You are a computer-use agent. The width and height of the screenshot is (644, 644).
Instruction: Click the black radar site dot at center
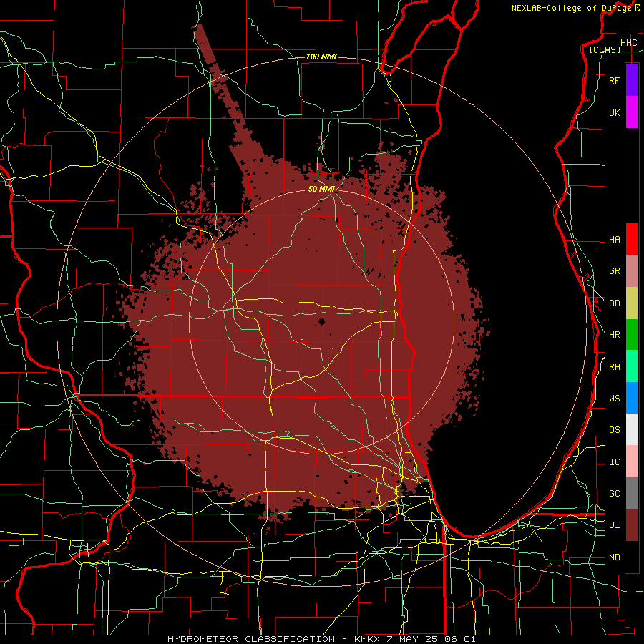[321, 321]
